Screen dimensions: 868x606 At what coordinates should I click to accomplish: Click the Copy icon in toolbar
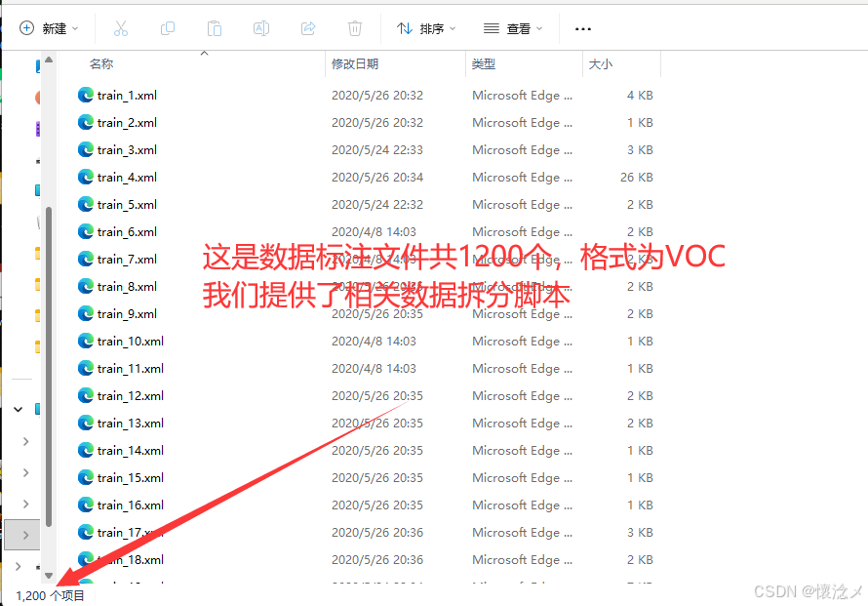click(x=167, y=28)
